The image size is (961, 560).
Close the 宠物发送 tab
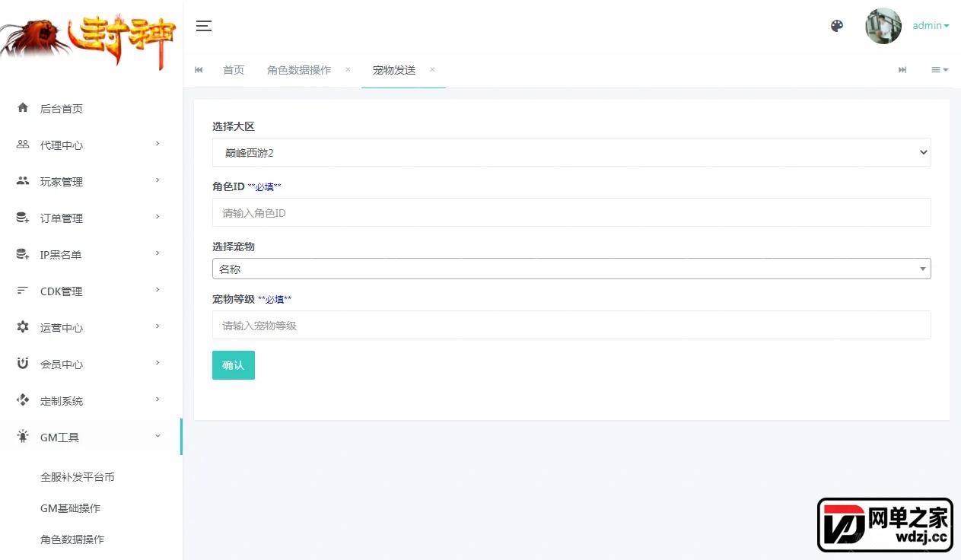point(432,69)
